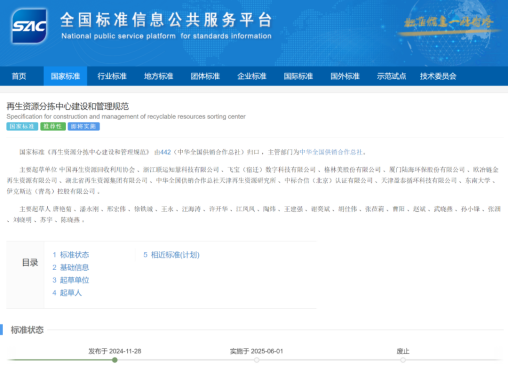Navigate to 国际标准

298,76
